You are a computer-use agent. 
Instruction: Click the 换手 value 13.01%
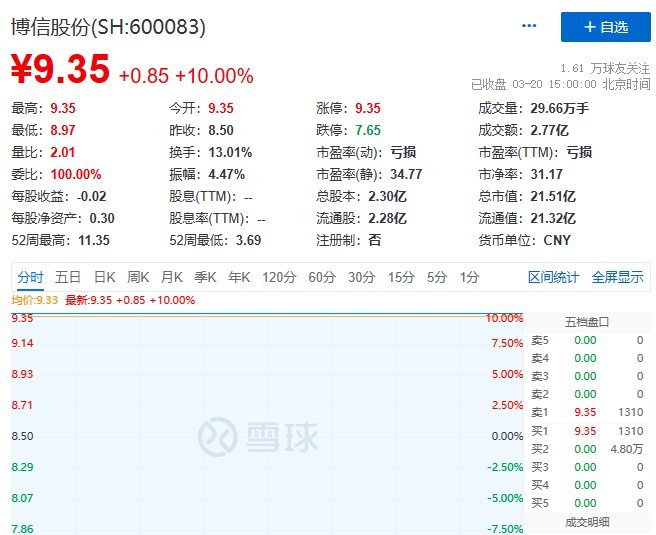230,152
